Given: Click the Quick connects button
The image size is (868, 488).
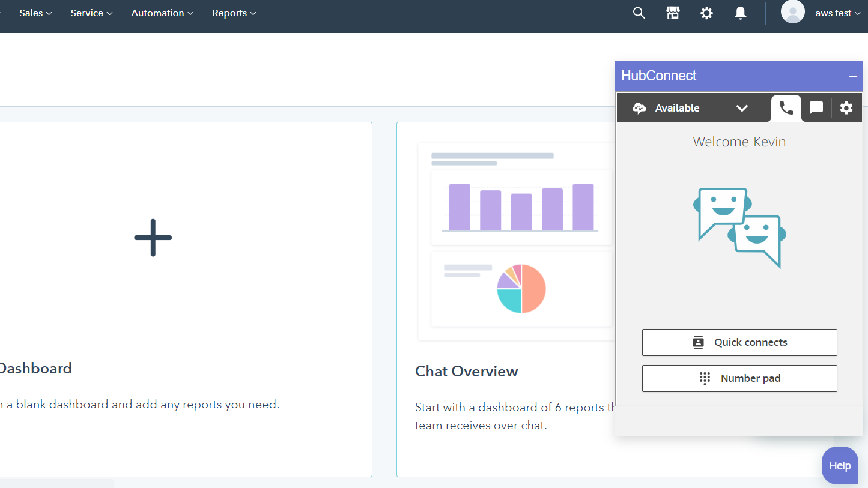Looking at the screenshot, I should coord(739,342).
